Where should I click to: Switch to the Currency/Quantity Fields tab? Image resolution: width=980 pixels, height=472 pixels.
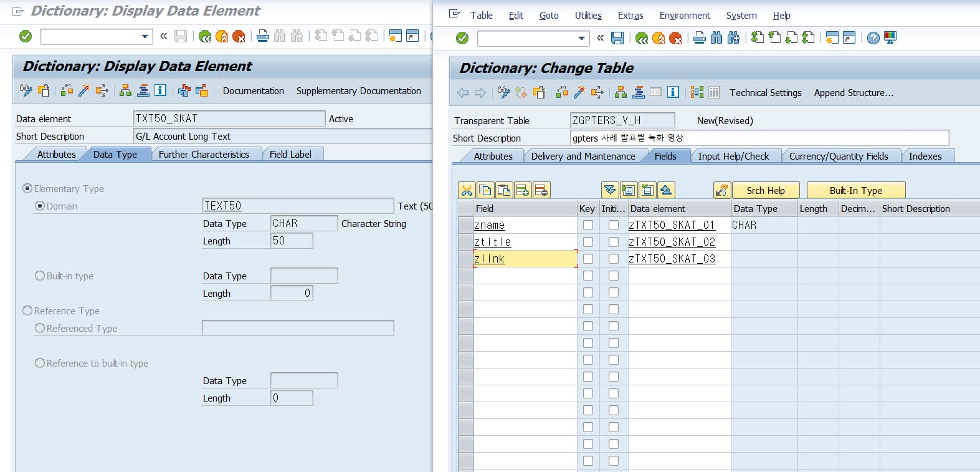click(838, 157)
